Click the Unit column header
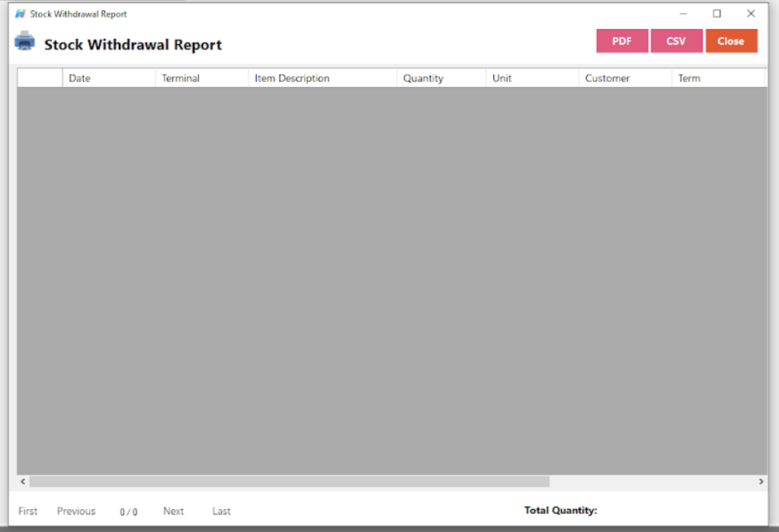The width and height of the screenshot is (779, 532). (x=532, y=78)
